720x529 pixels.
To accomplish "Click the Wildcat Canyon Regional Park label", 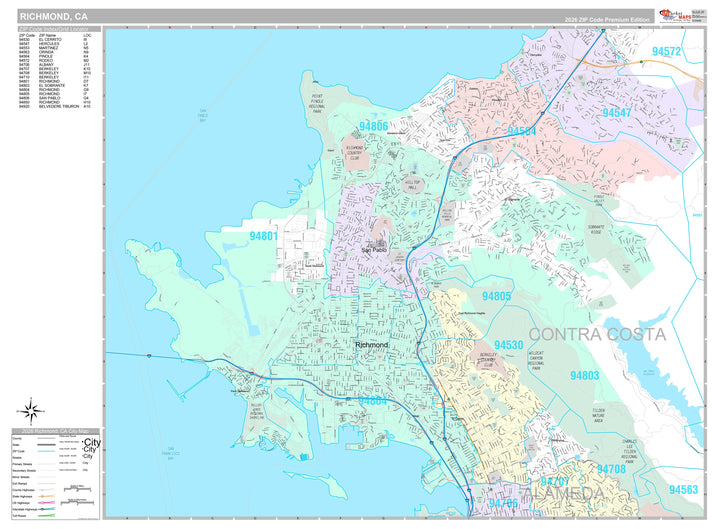I will click(x=536, y=360).
